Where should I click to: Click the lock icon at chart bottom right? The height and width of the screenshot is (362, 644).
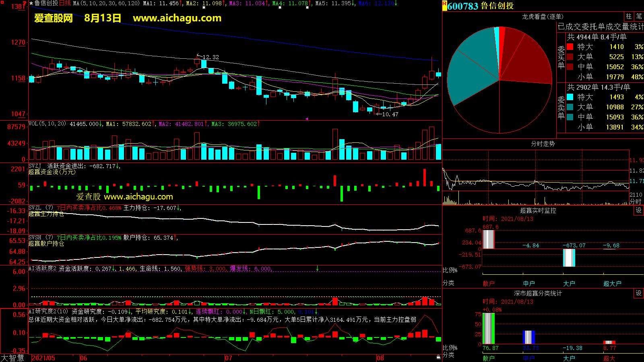438,357
